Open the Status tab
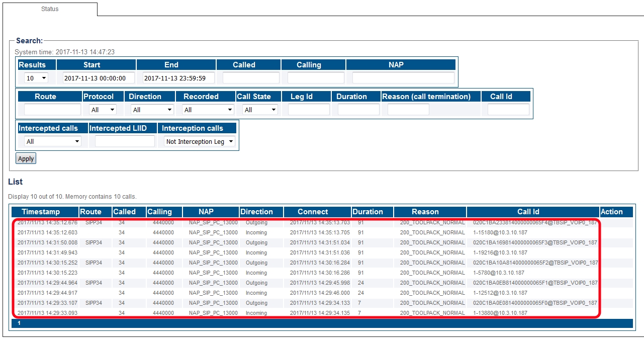Viewport: 644px width, 340px height. 50,9
